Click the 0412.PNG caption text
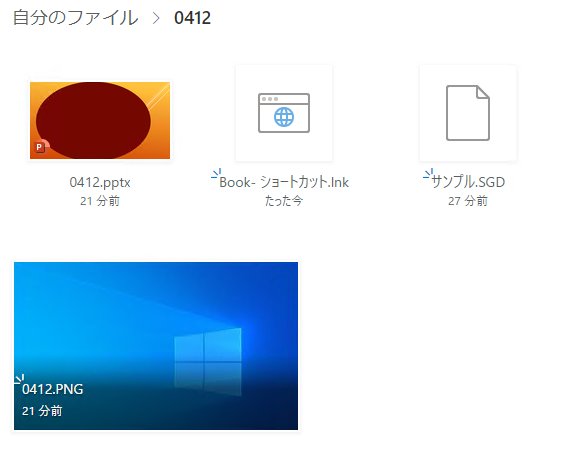This screenshot has width=573, height=458. coord(53,389)
